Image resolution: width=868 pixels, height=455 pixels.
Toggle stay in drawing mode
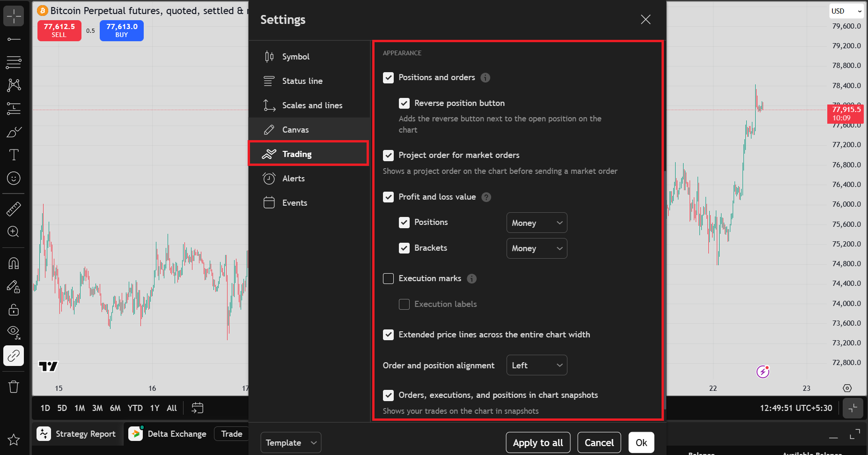(14, 286)
